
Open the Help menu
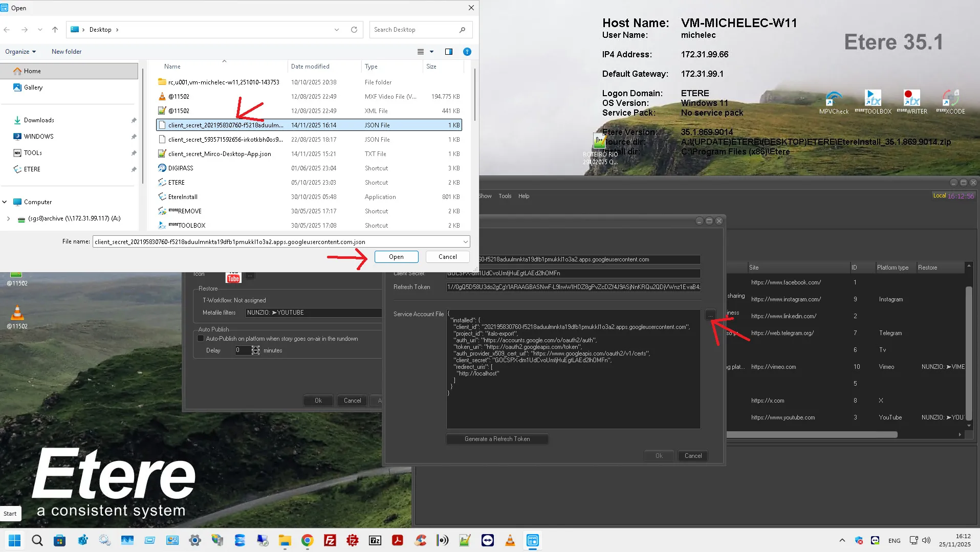(524, 196)
